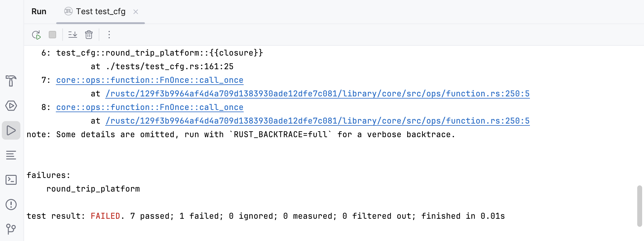The height and width of the screenshot is (241, 644).
Task: Click the Rerun test icon
Action: (x=36, y=35)
